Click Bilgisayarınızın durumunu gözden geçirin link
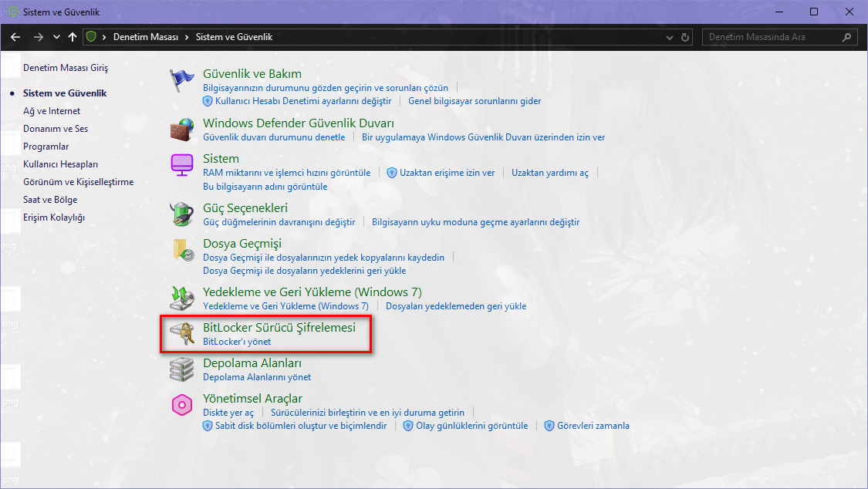 click(326, 87)
